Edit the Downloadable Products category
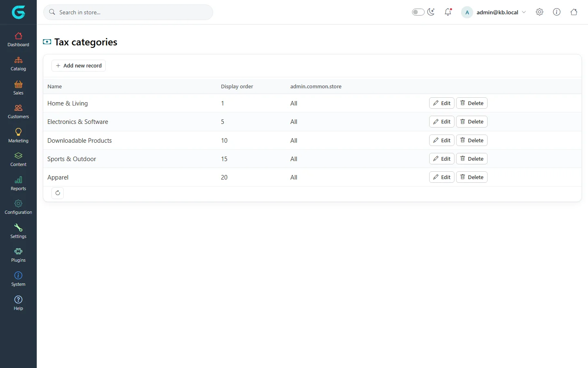 442,140
